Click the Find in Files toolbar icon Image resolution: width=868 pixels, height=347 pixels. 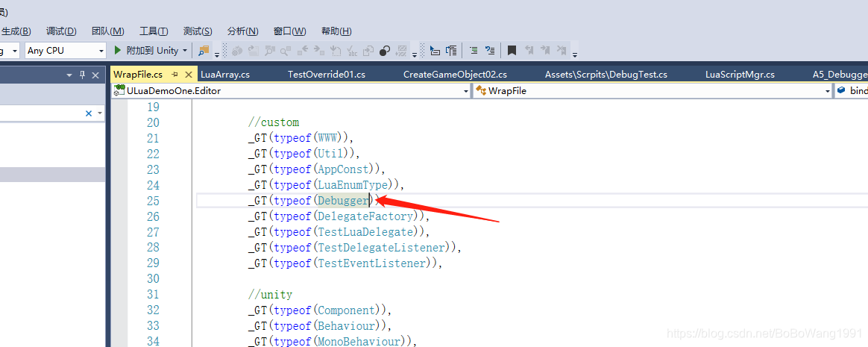click(x=204, y=51)
